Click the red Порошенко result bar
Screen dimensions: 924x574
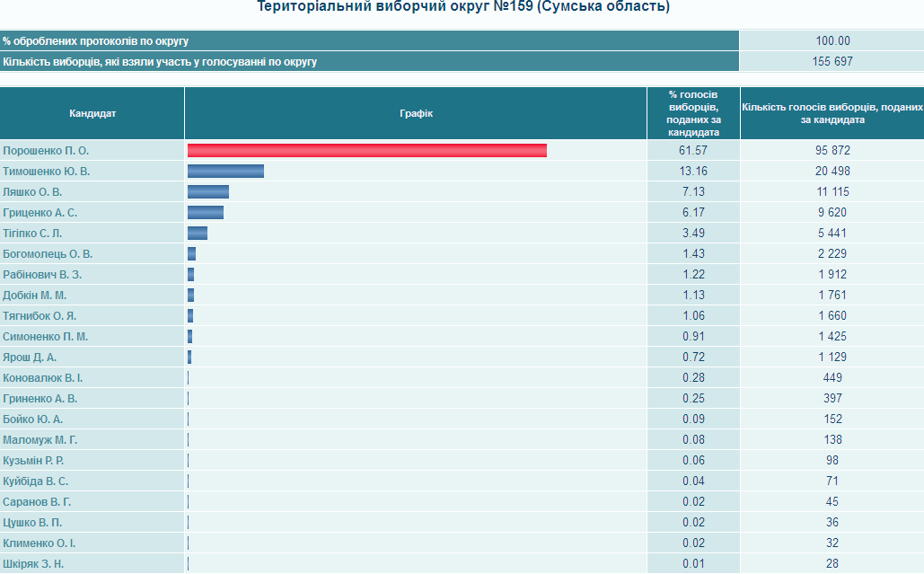(366, 151)
